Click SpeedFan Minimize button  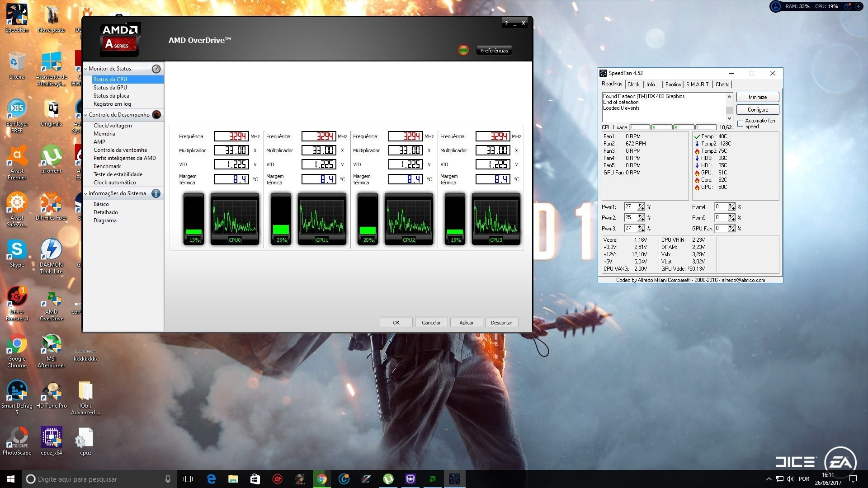tap(758, 97)
